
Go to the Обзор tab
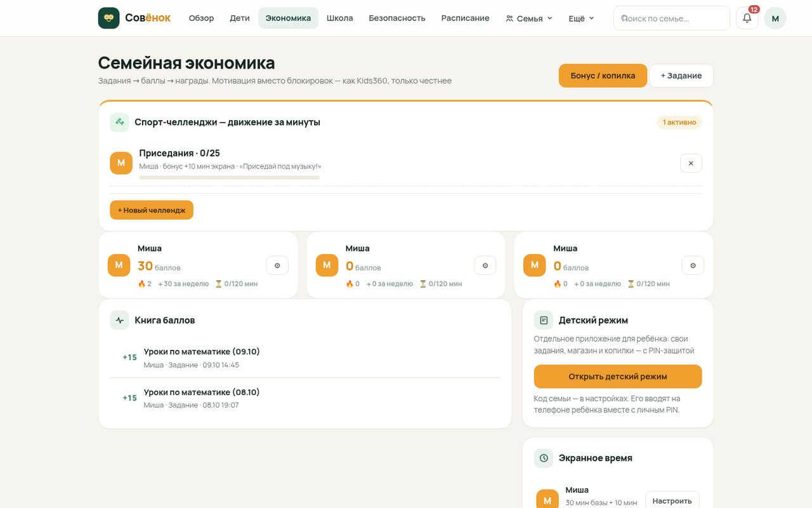tap(201, 18)
